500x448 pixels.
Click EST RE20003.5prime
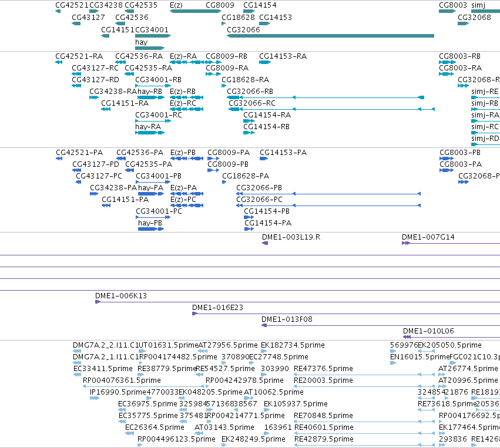pyautogui.click(x=364, y=386)
